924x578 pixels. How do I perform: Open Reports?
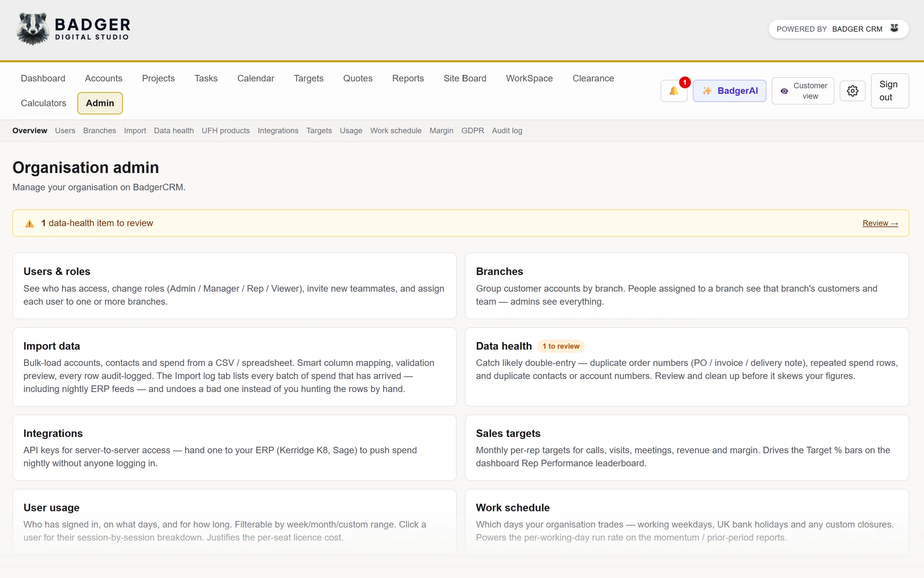[x=408, y=79]
